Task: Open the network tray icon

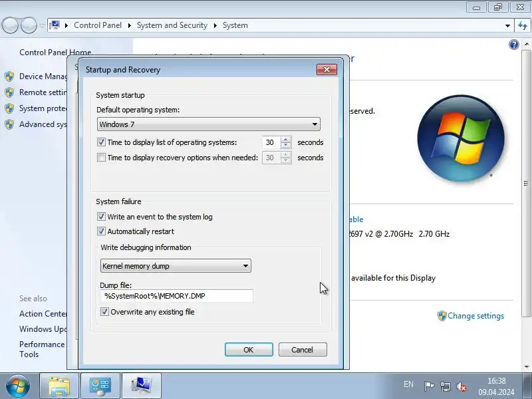Action: click(x=445, y=386)
